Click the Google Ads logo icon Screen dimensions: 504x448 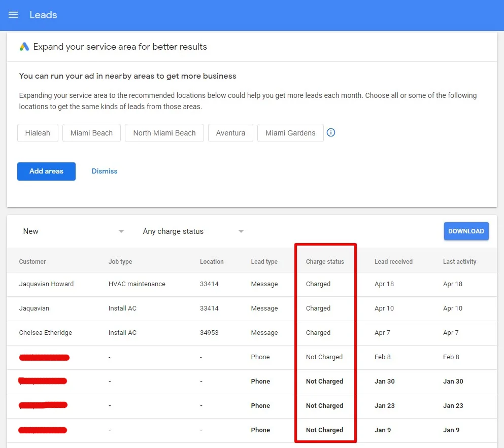click(23, 46)
